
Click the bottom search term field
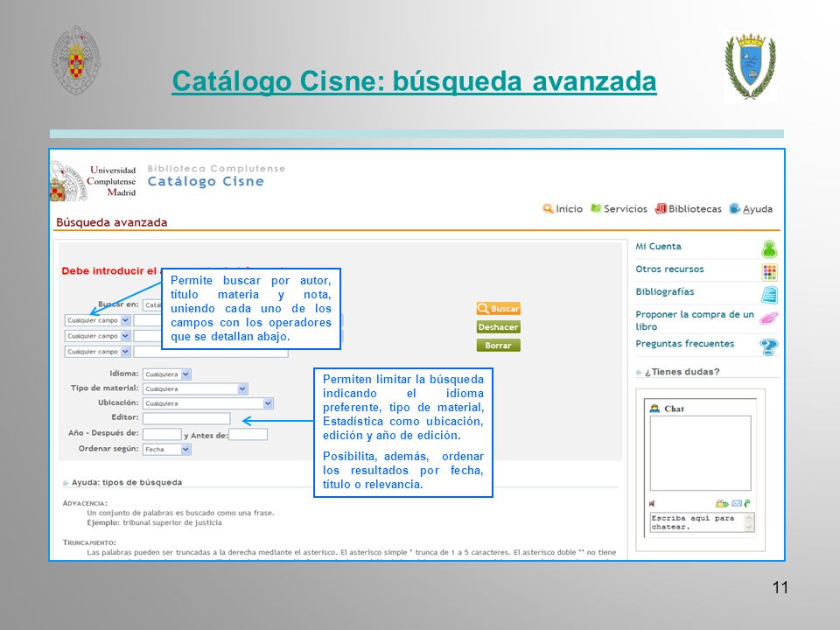point(211,352)
